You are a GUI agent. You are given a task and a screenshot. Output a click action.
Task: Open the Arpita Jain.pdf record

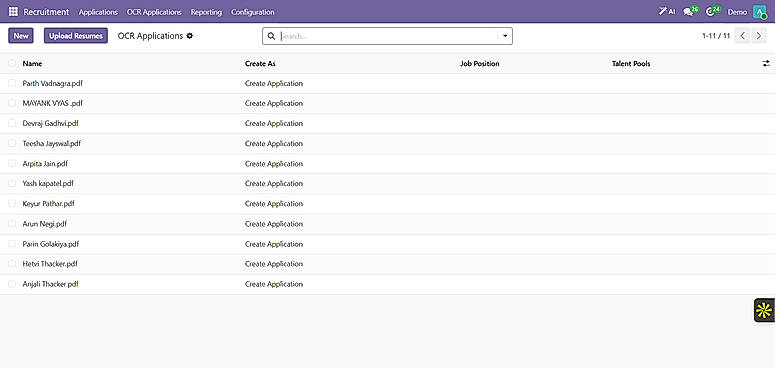(45, 164)
